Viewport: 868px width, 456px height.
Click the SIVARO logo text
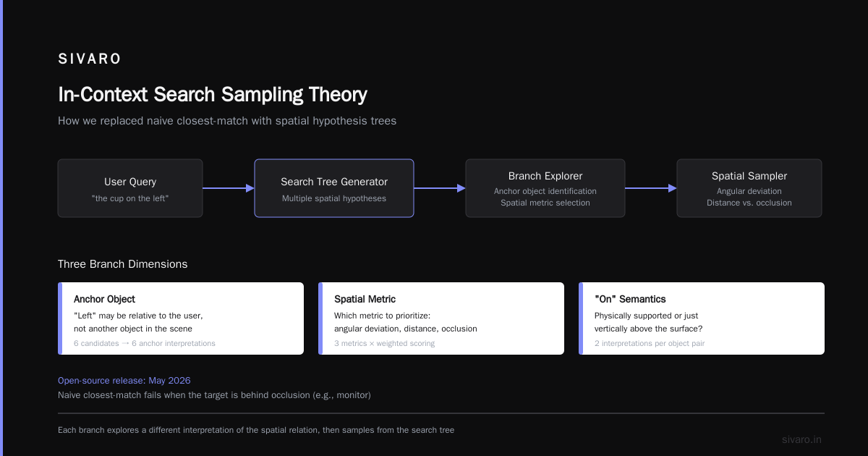(90, 59)
